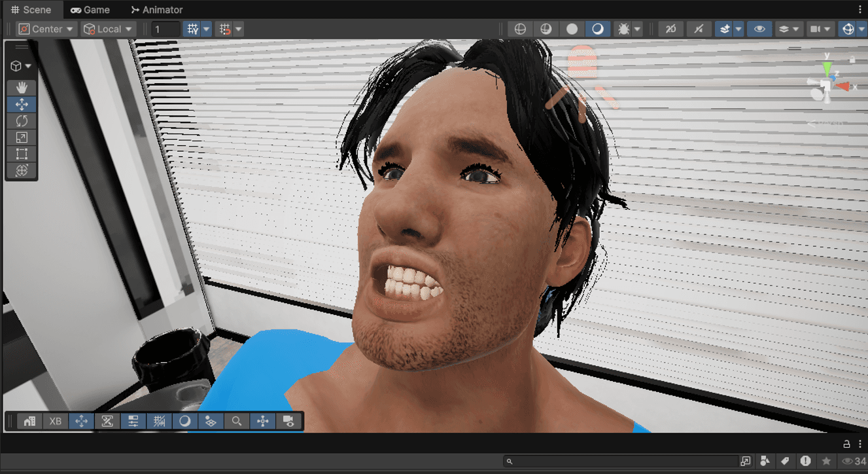Screen dimensions: 868x474
Task: Click the search-by-type filter icon
Action: point(765,462)
